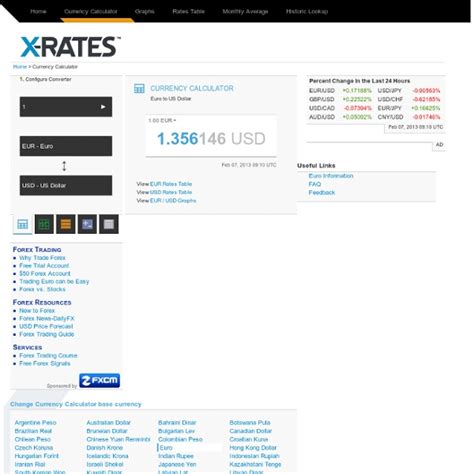The image size is (474, 474).
Task: Choose Bahraini Dinar as base currency
Action: (x=177, y=423)
